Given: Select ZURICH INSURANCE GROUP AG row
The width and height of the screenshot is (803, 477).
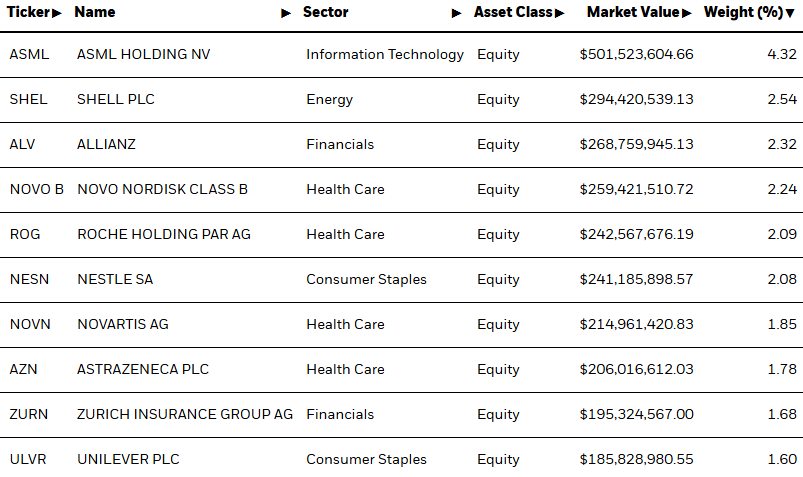Looking at the screenshot, I should (185, 414).
